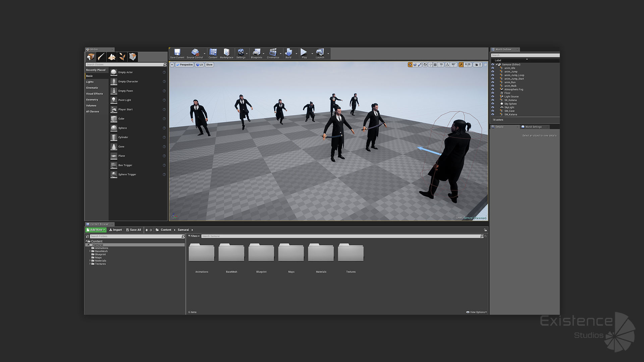
Task: Activate the Paint mode brush icon
Action: (x=101, y=57)
